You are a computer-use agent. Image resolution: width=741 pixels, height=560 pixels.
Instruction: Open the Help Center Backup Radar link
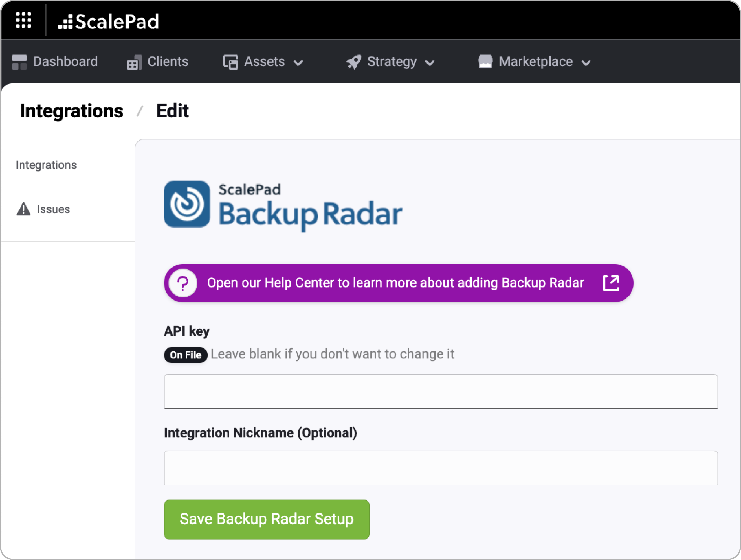(398, 283)
